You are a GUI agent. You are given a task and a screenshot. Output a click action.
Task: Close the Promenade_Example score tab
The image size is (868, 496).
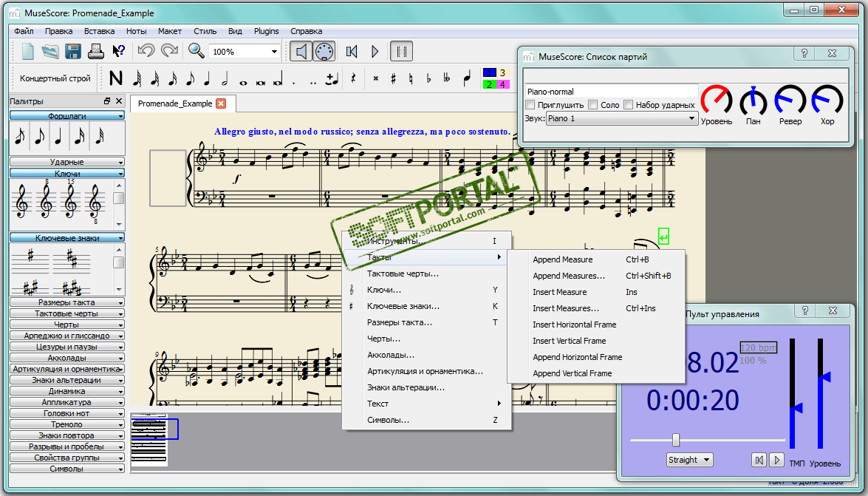(220, 103)
